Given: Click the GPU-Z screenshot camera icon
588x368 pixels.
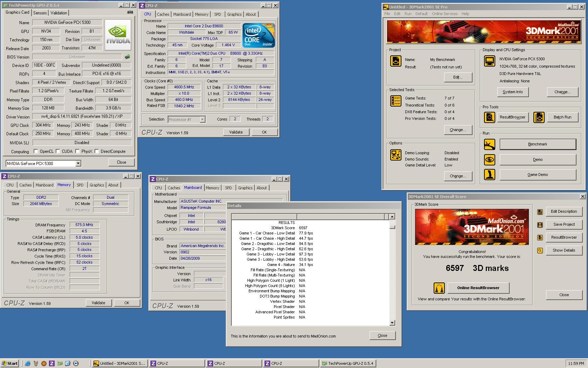Looking at the screenshot, I should click(x=130, y=12).
